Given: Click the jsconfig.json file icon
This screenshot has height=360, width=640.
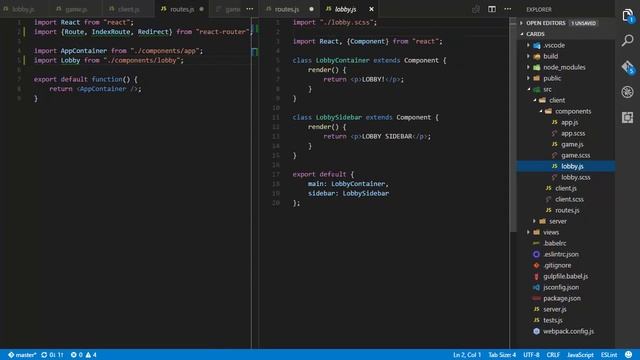Looking at the screenshot, I should tap(536, 287).
